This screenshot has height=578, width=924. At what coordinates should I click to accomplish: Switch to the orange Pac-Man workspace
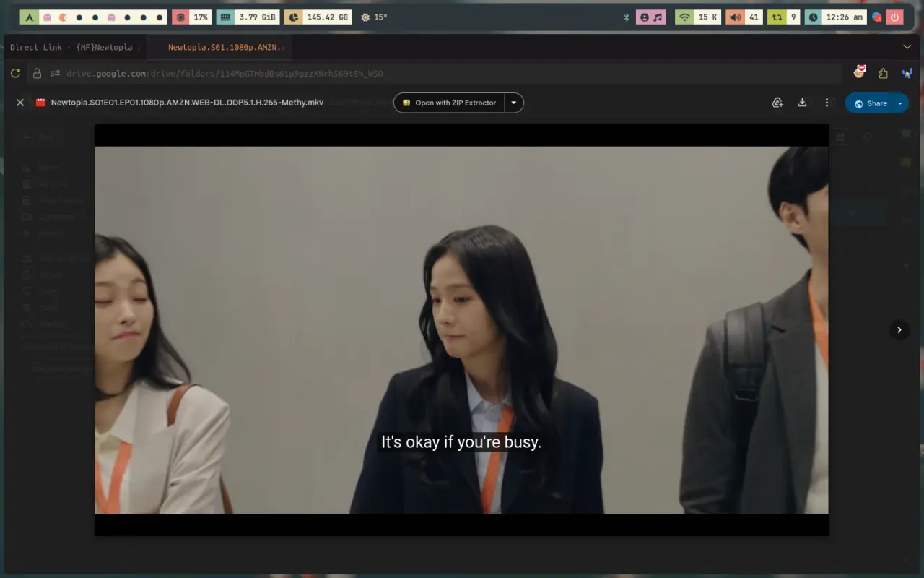point(63,17)
